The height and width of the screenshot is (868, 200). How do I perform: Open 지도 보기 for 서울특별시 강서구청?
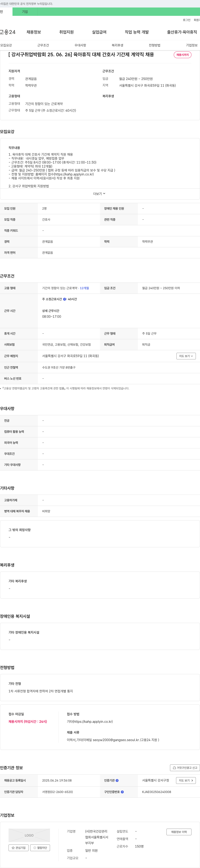186,781
